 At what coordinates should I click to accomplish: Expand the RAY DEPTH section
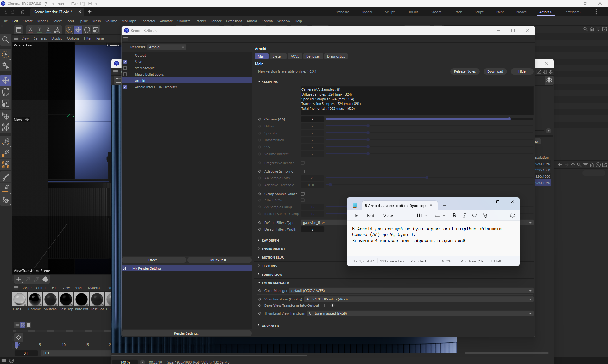click(270, 240)
